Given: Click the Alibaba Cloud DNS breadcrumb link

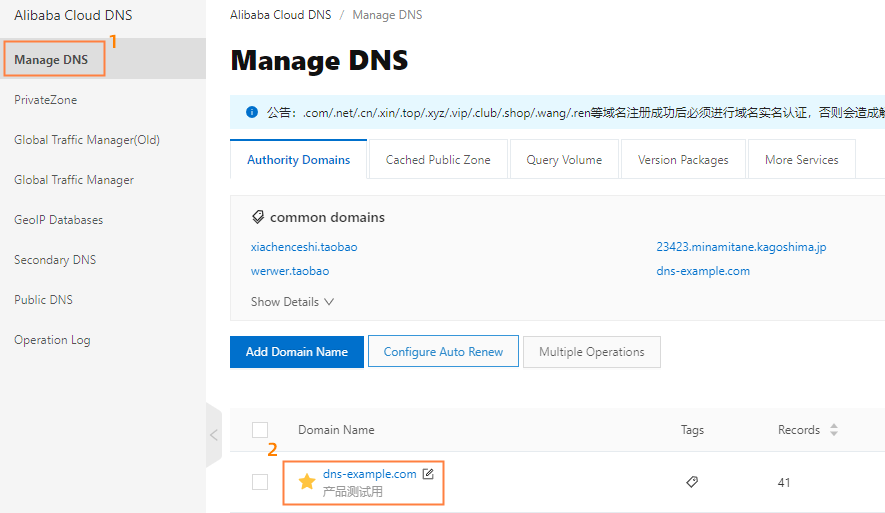Looking at the screenshot, I should pyautogui.click(x=281, y=15).
